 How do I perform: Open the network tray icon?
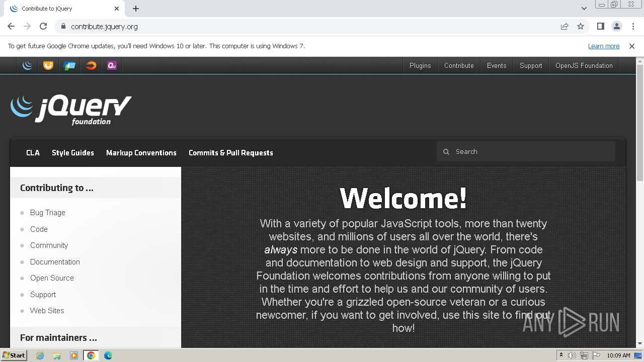pyautogui.click(x=584, y=355)
